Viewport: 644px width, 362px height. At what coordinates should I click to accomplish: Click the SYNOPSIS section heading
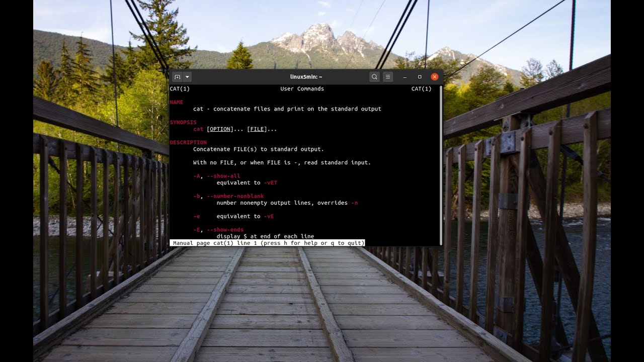click(x=183, y=122)
